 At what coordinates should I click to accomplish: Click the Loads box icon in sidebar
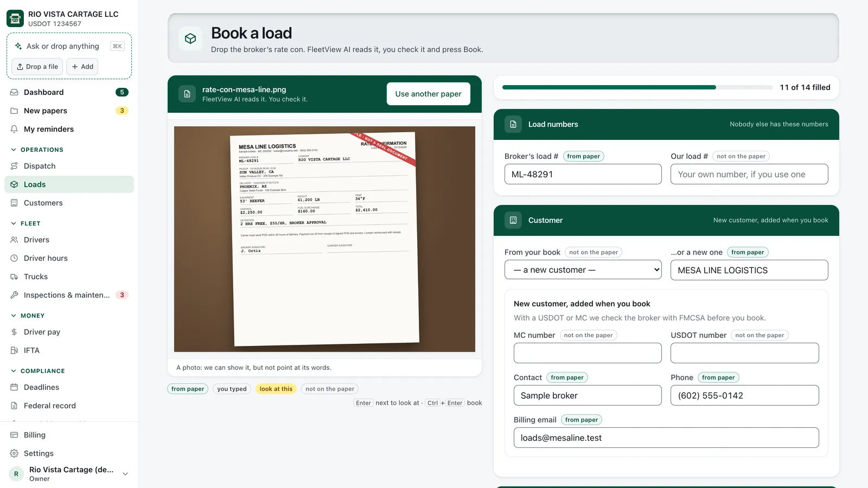[14, 184]
